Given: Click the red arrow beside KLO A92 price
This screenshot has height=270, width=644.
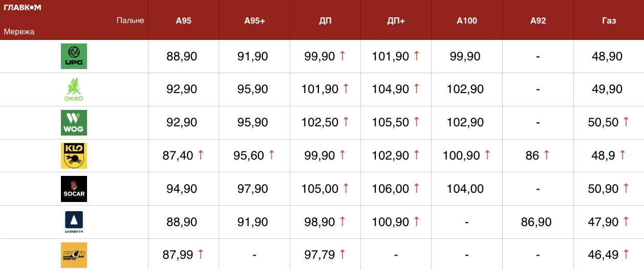Looking at the screenshot, I should tap(546, 155).
